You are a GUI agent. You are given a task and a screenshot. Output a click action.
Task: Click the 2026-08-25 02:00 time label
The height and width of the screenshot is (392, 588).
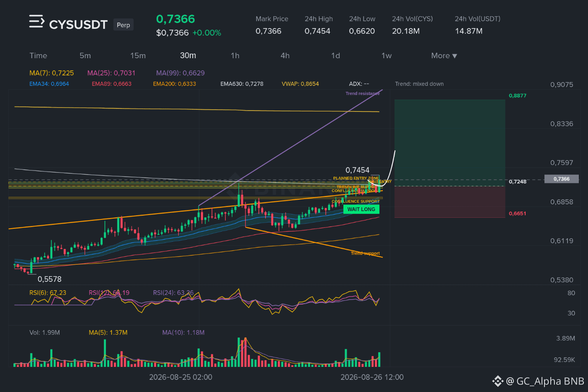click(x=181, y=377)
